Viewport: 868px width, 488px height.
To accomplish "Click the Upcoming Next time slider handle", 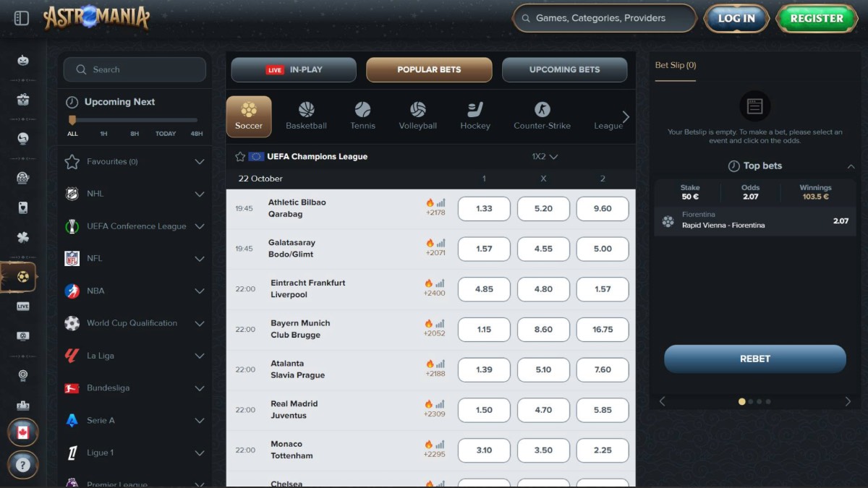I will [x=72, y=120].
